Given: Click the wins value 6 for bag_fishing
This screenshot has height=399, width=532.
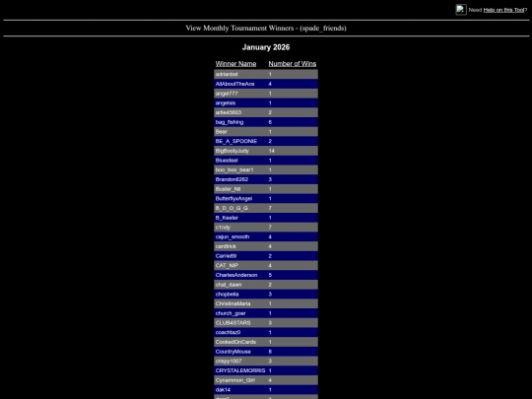Looking at the screenshot, I should coord(270,122).
